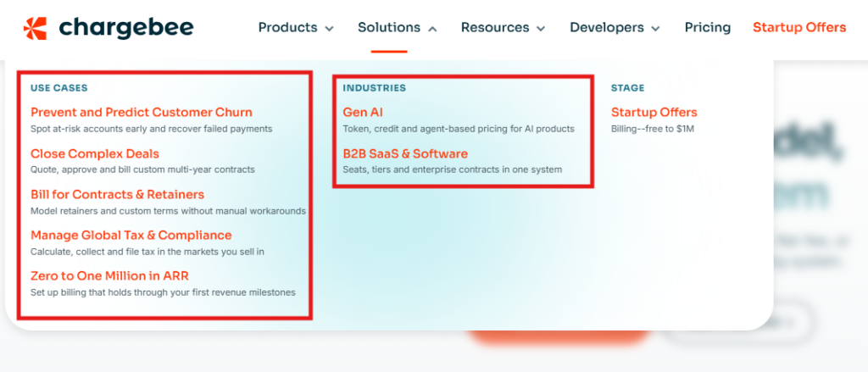Screen dimensions: 868x372
Task: Expand the Products chevron arrow
Action: click(329, 29)
